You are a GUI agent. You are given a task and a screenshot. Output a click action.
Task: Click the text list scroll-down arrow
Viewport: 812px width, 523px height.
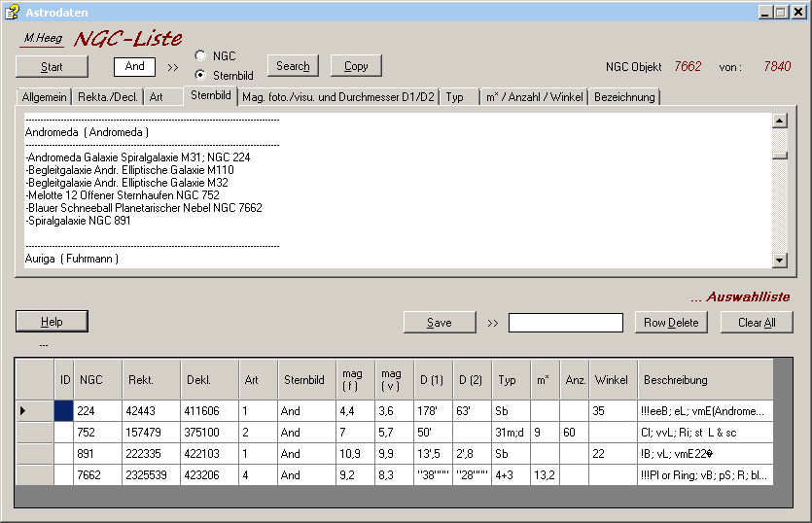[x=780, y=260]
